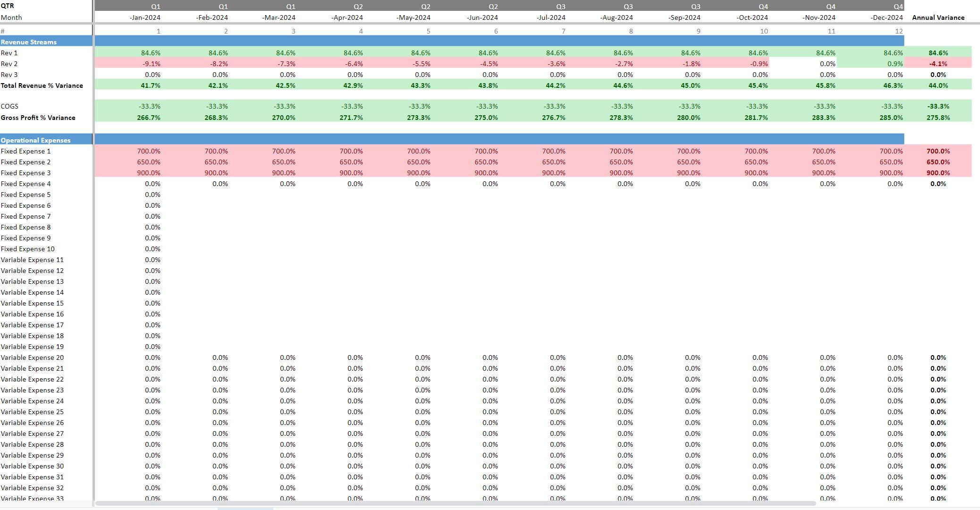Select the -Jul-2024 month header
Viewport: 980px width, 510px height.
click(551, 17)
